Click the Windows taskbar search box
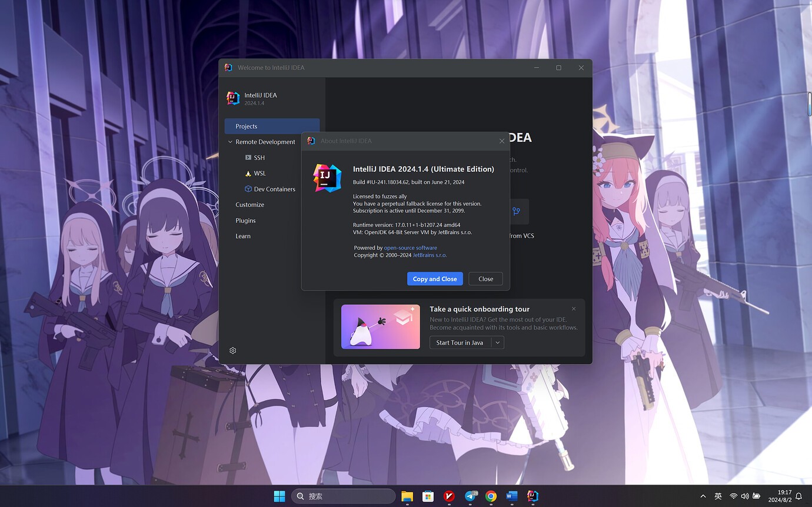This screenshot has height=507, width=812. coord(343,496)
